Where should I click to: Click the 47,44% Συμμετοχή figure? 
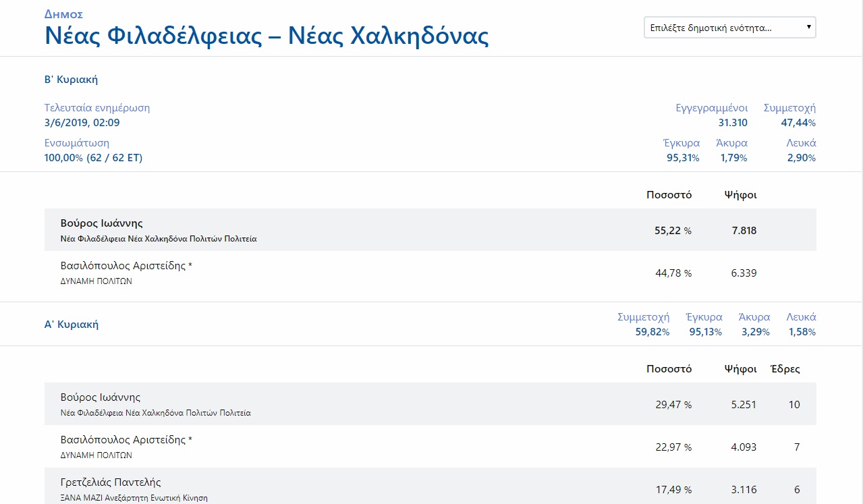pyautogui.click(x=798, y=123)
